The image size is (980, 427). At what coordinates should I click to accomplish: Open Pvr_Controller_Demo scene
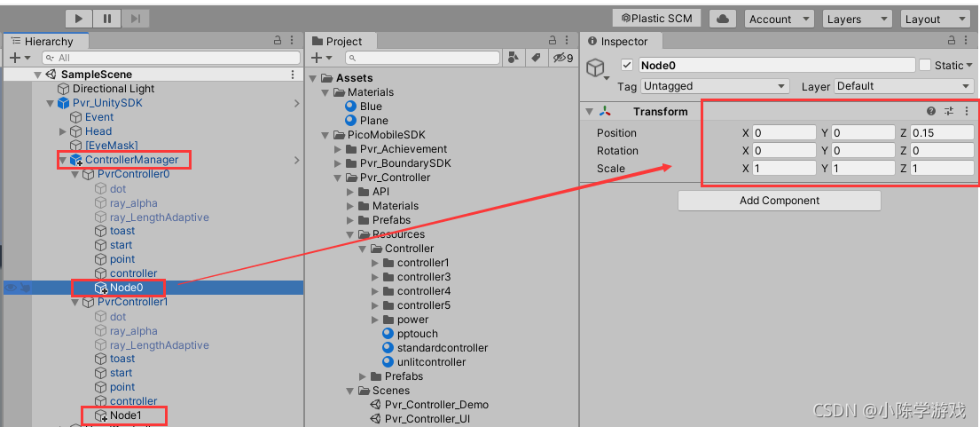tap(436, 405)
